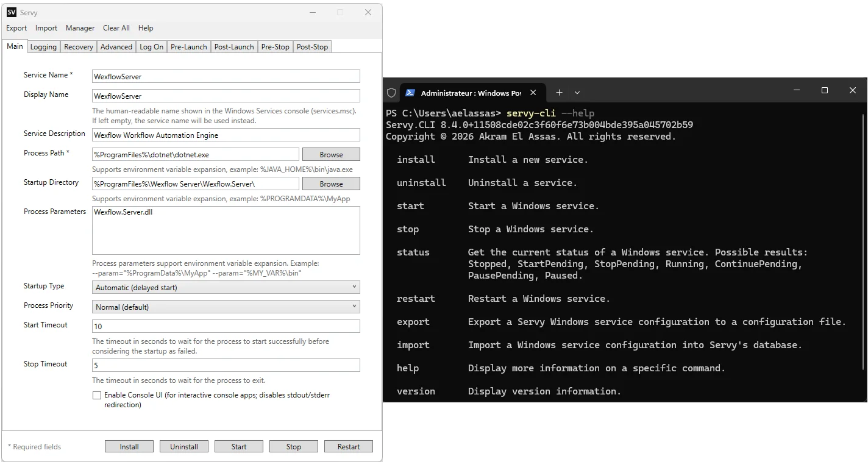Click into Startup Directory text field
Screen dimensions: 868x467
[x=196, y=184]
